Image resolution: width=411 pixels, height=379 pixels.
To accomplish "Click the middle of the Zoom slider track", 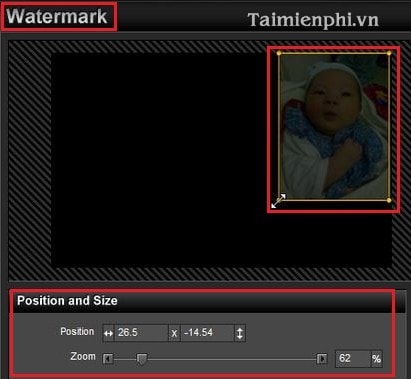I will click(x=215, y=359).
